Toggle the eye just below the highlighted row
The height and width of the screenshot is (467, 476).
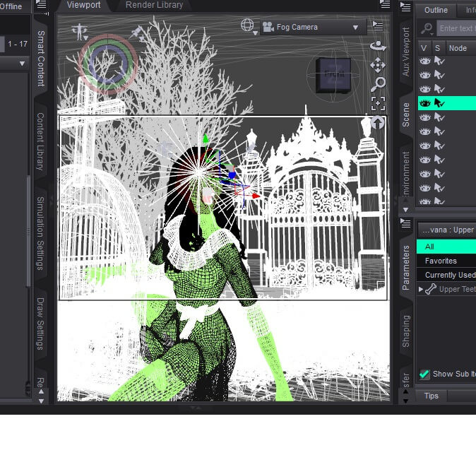click(x=424, y=117)
